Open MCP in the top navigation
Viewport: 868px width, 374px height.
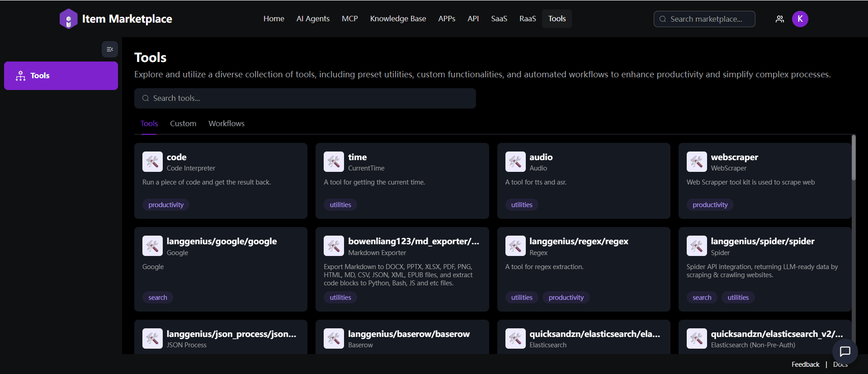(350, 19)
